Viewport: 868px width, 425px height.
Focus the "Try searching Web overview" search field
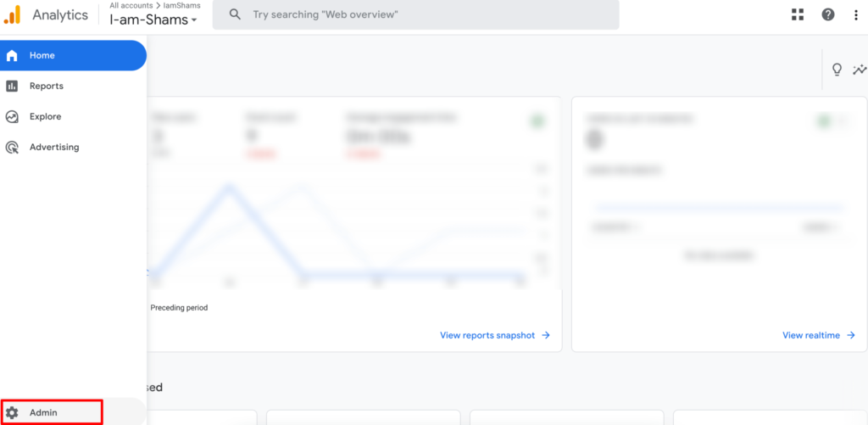(x=424, y=14)
